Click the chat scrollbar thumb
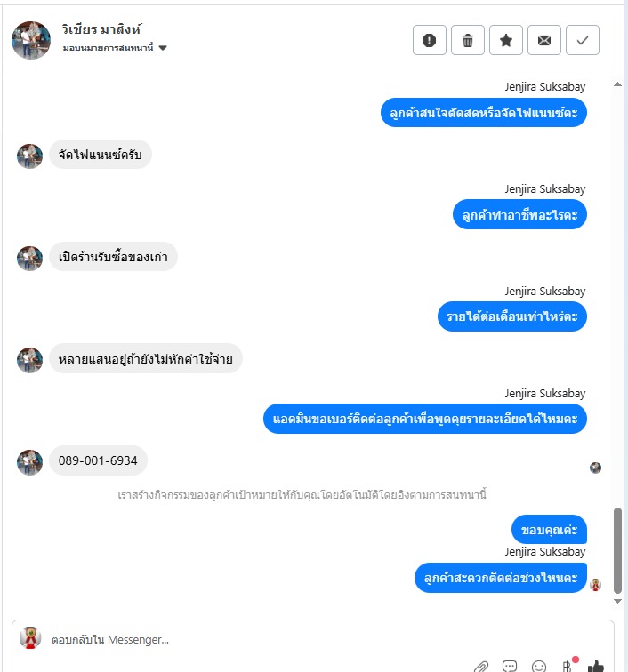 tap(617, 550)
